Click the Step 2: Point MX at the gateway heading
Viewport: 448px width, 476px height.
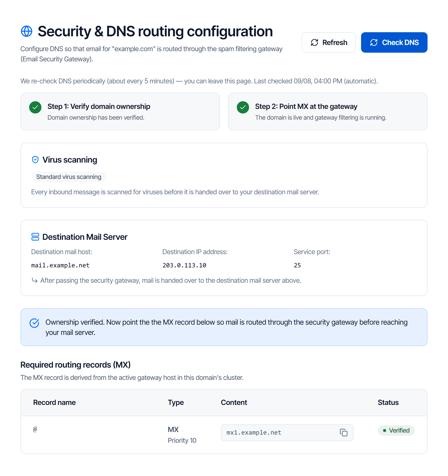pos(306,106)
